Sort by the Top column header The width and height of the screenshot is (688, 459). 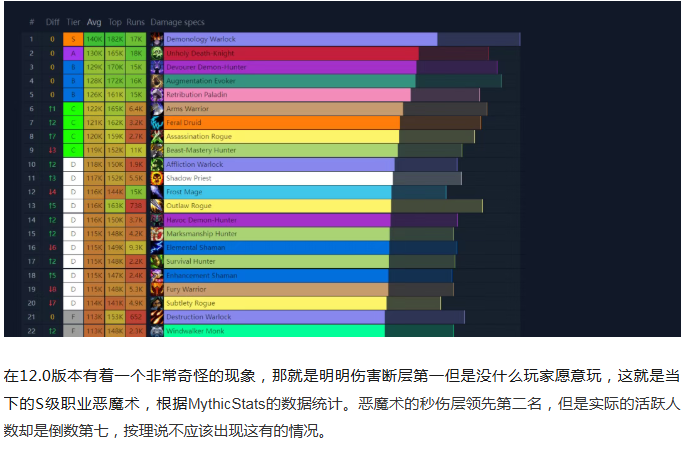[115, 21]
